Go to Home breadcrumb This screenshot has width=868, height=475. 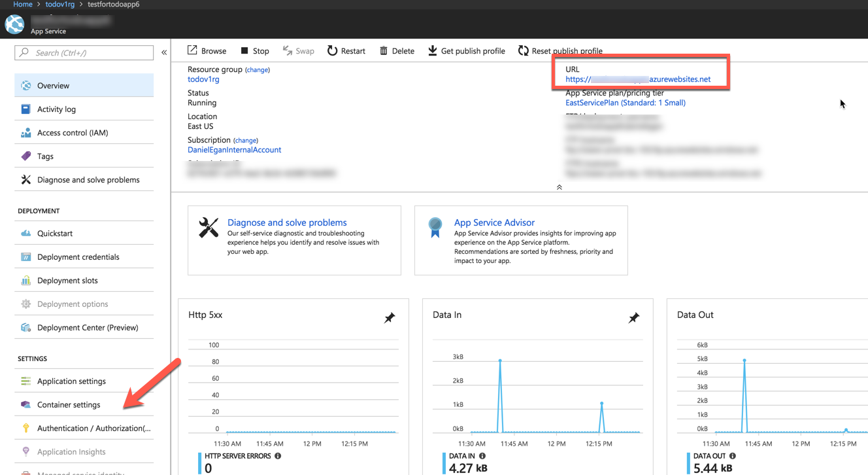click(23, 5)
